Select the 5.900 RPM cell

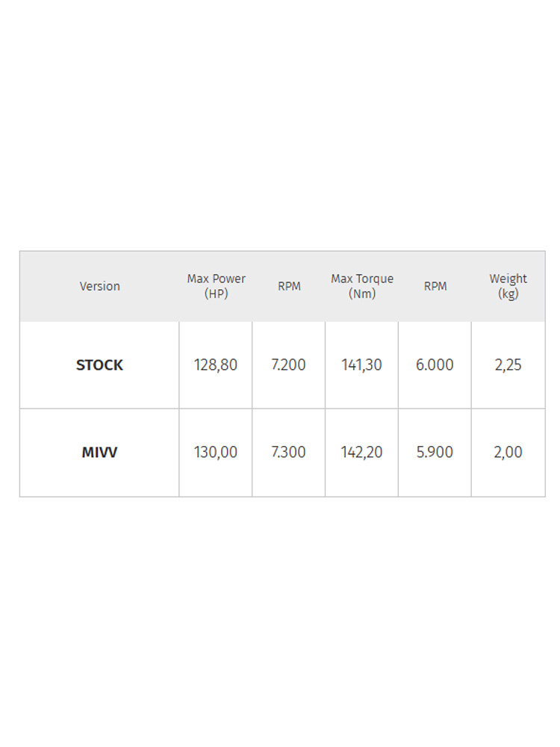coord(435,453)
